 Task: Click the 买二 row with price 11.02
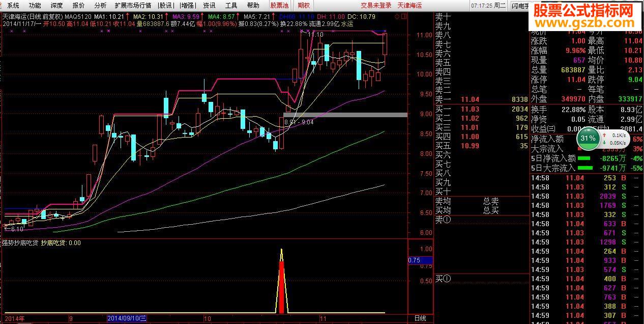pos(481,118)
